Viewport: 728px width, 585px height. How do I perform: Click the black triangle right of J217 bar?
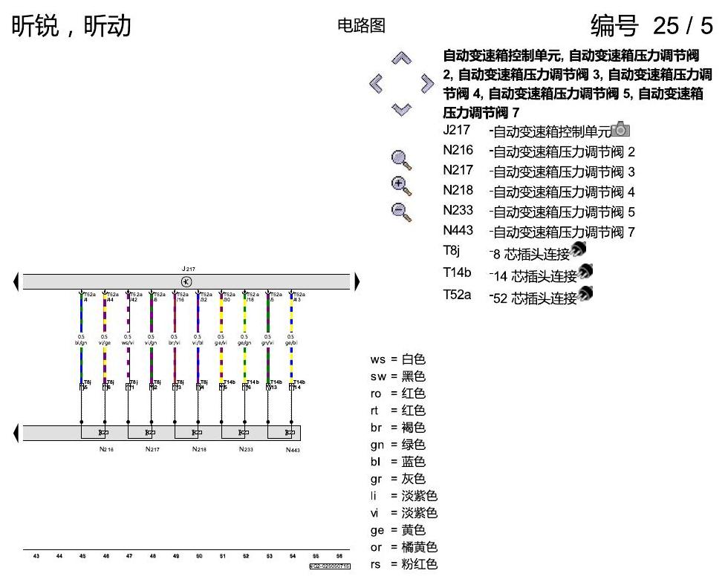pos(357,281)
